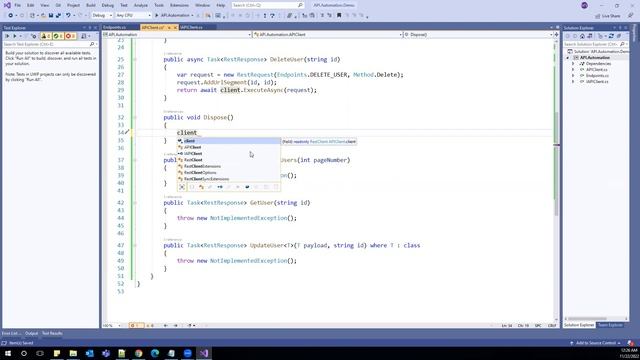Click the Save file toolbar icon
The image size is (640, 360).
point(51,16)
